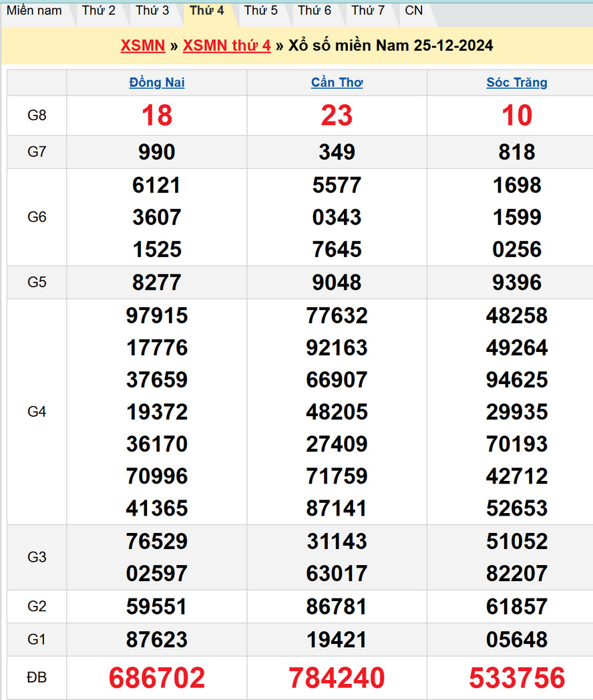593x700 pixels.
Task: Go to the Thứ 5 tab
Action: point(260,11)
